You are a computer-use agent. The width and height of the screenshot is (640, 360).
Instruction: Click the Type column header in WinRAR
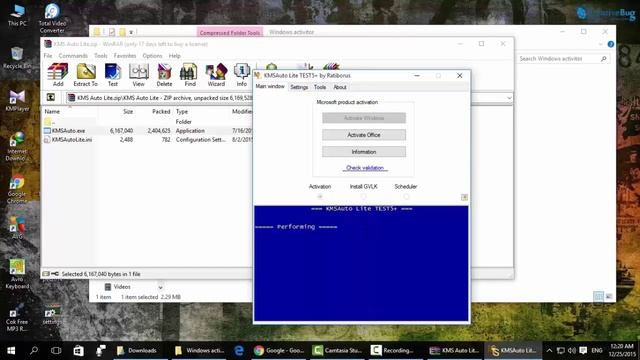[182, 111]
